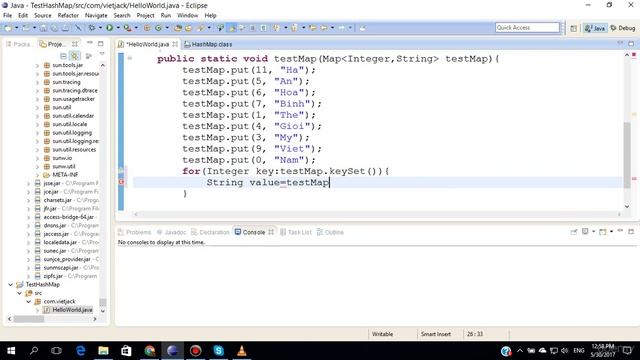Click Collapse All icon in Project Explorer
The image size is (640, 360).
pyautogui.click(x=63, y=56)
